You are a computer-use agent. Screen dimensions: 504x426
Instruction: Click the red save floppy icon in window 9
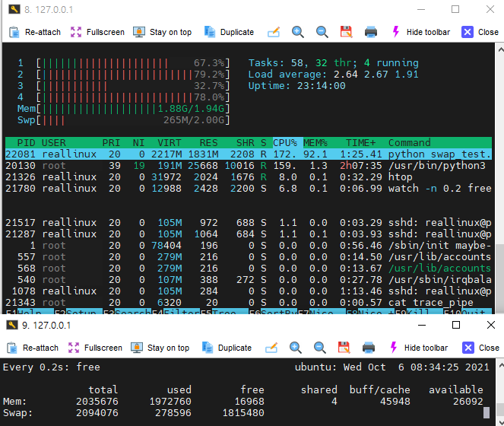pyautogui.click(x=344, y=348)
